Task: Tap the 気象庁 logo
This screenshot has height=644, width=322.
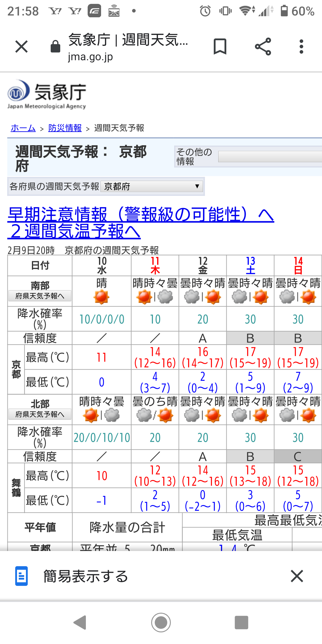Action: (x=47, y=95)
